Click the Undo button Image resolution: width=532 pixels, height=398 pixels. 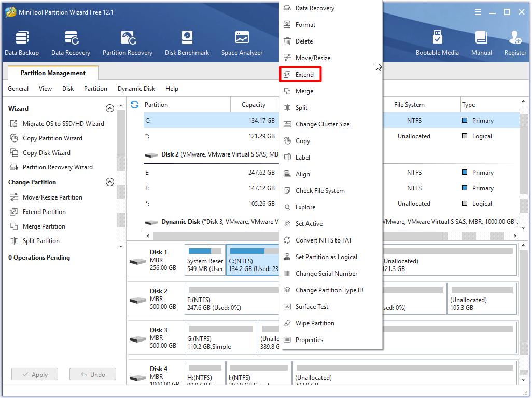pyautogui.click(x=92, y=374)
